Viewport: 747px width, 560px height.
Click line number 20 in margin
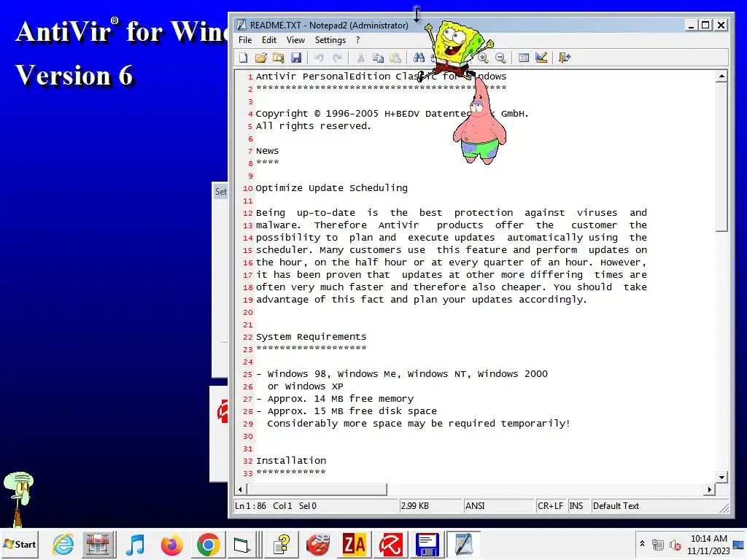[248, 312]
